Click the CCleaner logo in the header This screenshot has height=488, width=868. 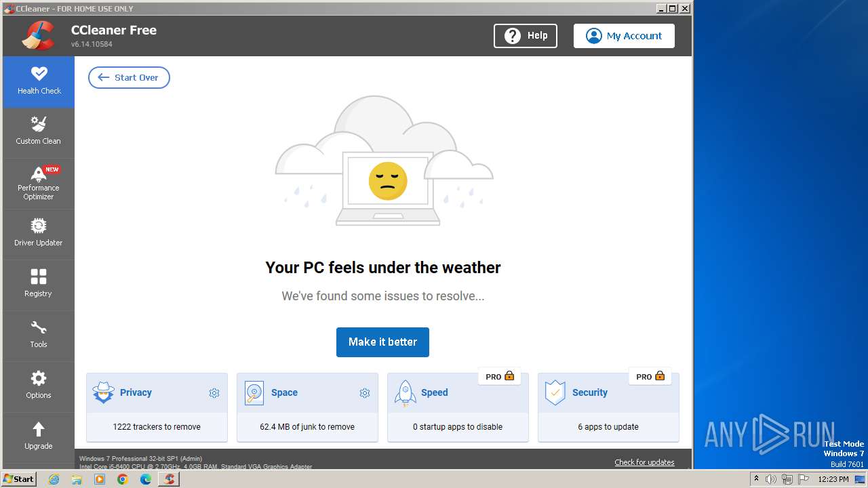pyautogui.click(x=38, y=36)
